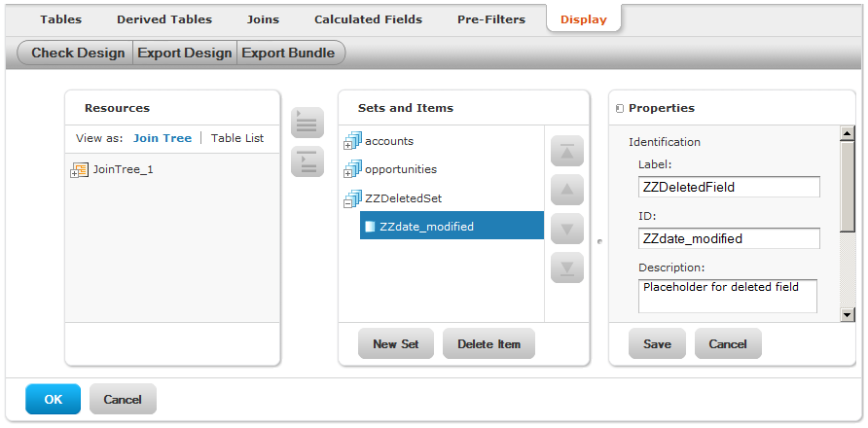This screenshot has height=428, width=868.
Task: Switch to the Calculated Fields tab
Action: click(x=368, y=19)
